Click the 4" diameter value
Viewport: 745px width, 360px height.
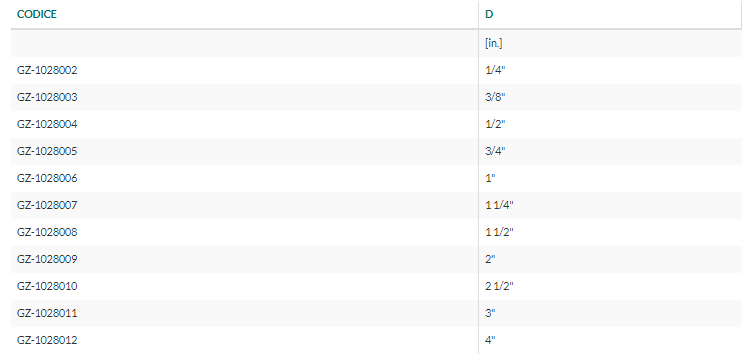coord(490,341)
